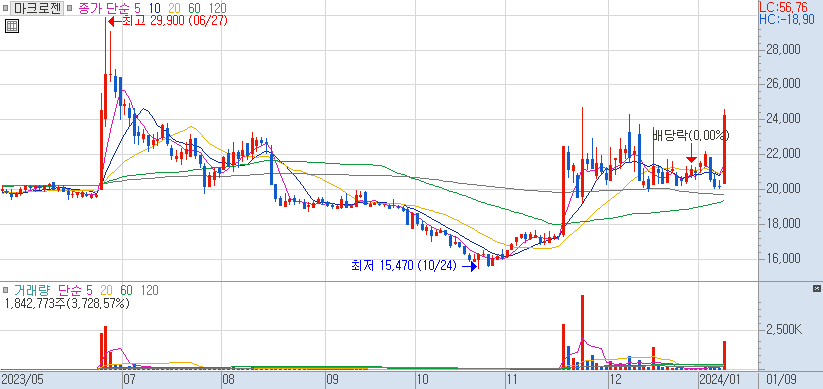
Task: Click the 1,842,773주(3,728,57%) volume value
Action: 67,303
